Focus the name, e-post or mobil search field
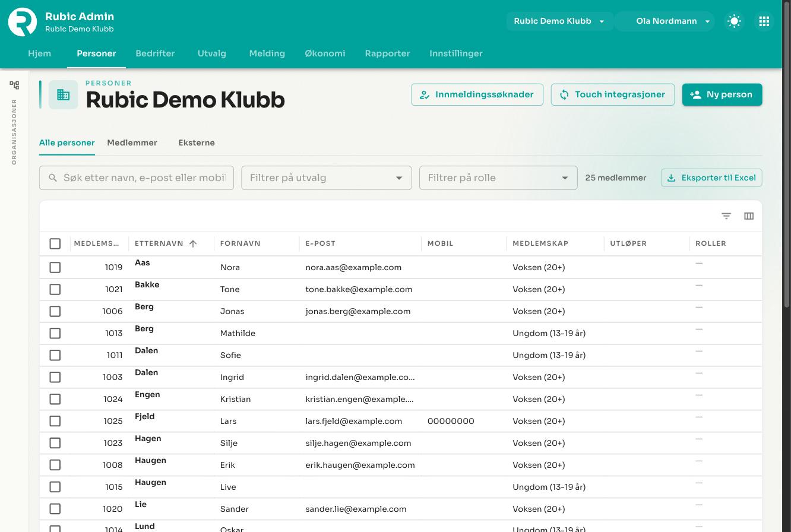 pos(137,178)
